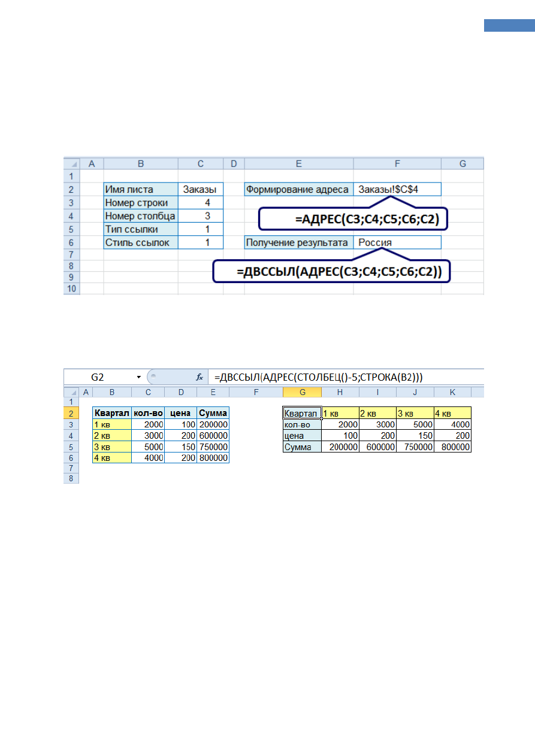Click the value 1 next to Стиль ссылок
Screen dimensions: 535x756
click(x=201, y=242)
